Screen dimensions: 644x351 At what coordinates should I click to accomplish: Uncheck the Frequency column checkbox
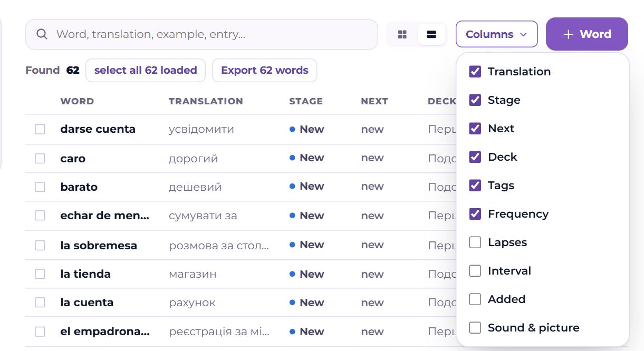point(475,214)
